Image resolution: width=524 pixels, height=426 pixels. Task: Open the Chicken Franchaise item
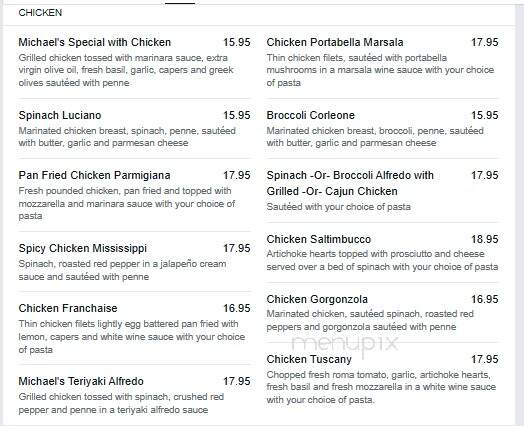click(x=68, y=308)
